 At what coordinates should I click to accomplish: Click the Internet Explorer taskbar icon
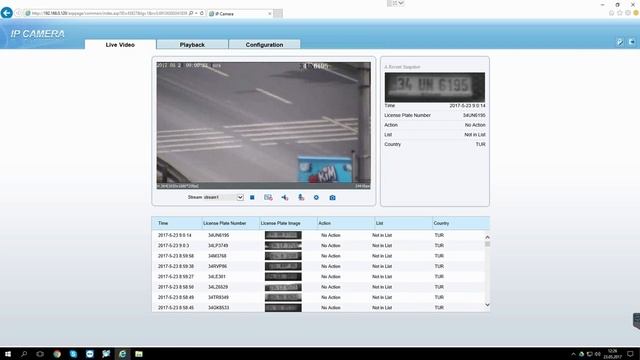pyautogui.click(x=122, y=354)
